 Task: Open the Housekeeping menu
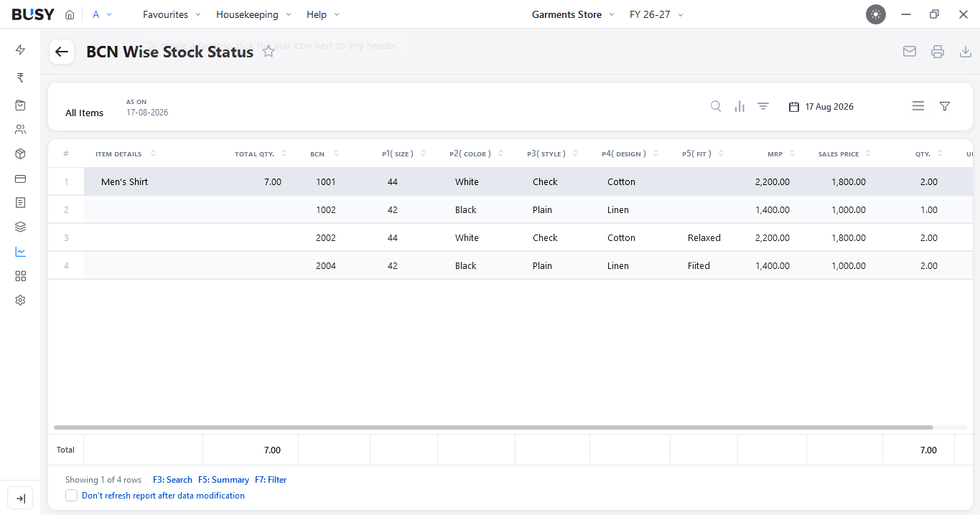tap(253, 14)
